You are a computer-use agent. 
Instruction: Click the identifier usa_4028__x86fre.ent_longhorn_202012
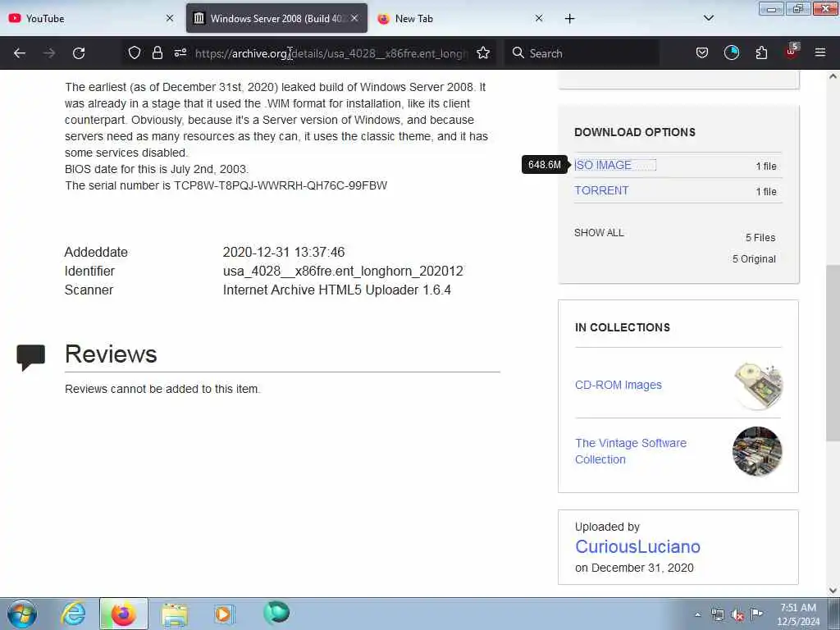pos(343,271)
